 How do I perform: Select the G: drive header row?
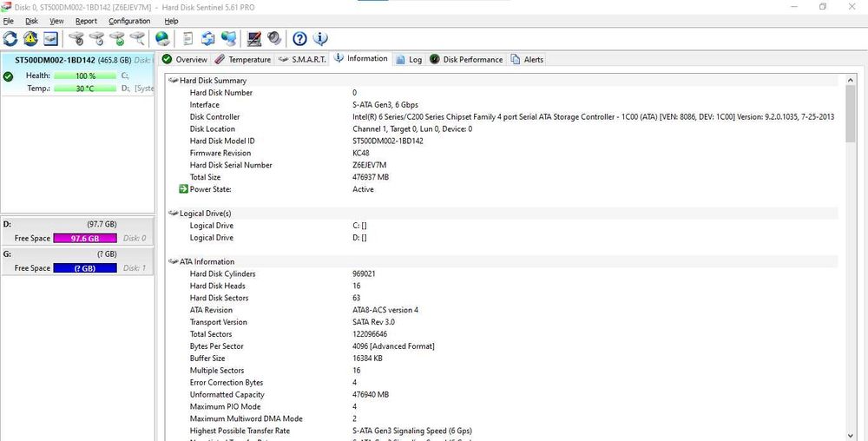(x=77, y=254)
